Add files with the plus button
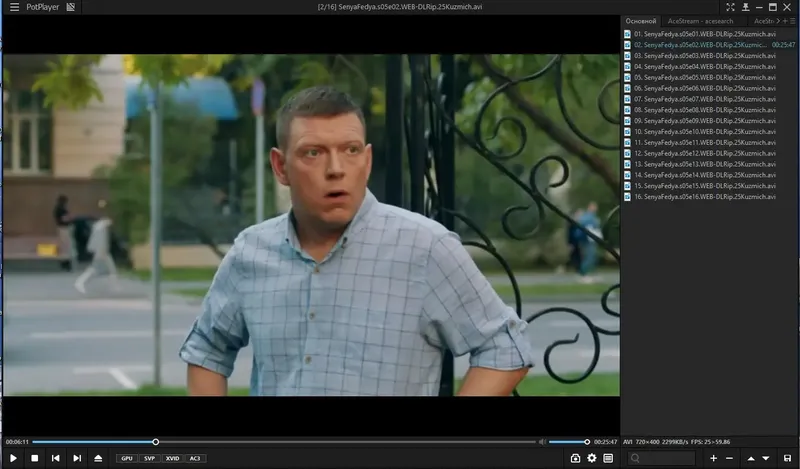 coord(713,458)
